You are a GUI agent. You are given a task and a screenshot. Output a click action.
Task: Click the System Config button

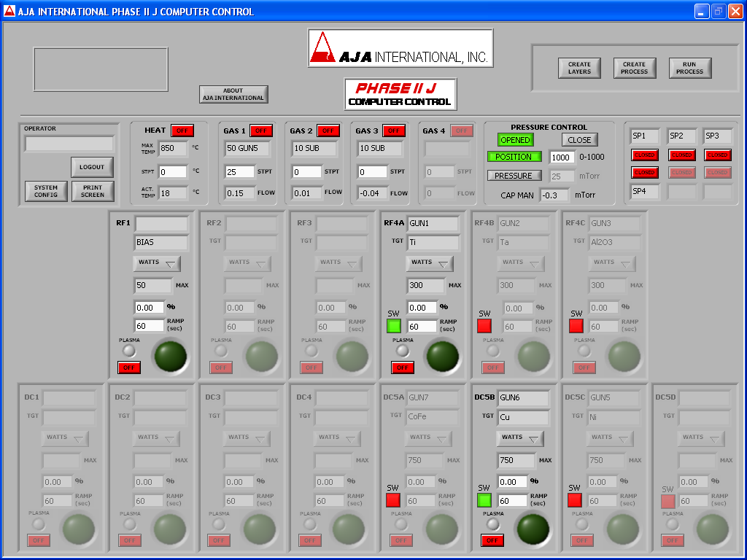[46, 191]
